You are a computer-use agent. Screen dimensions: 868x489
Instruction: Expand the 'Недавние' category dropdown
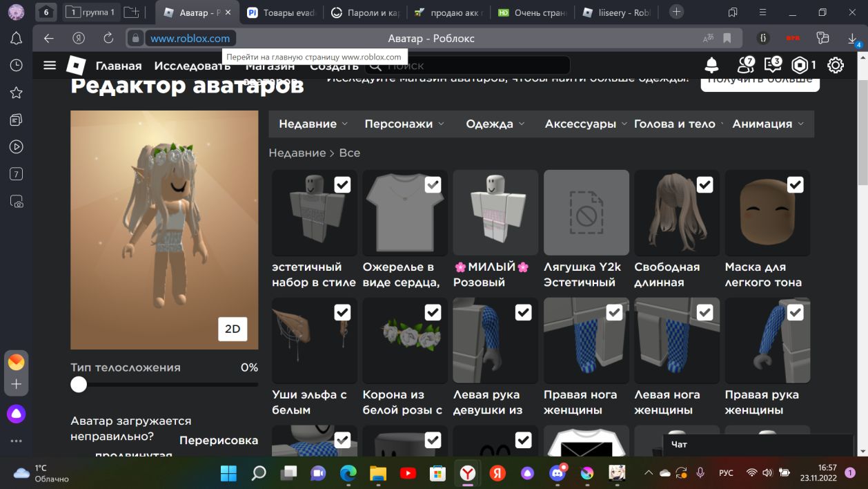click(313, 124)
